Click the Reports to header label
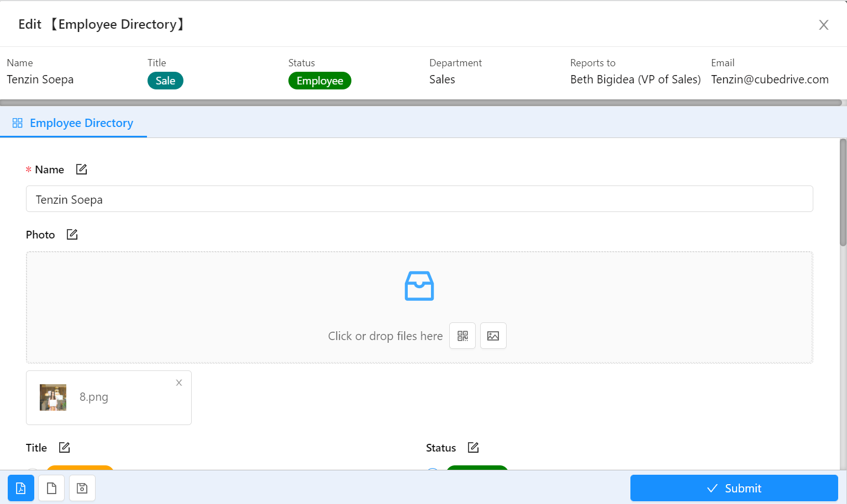Screen dimensions: 847x504 593,63
